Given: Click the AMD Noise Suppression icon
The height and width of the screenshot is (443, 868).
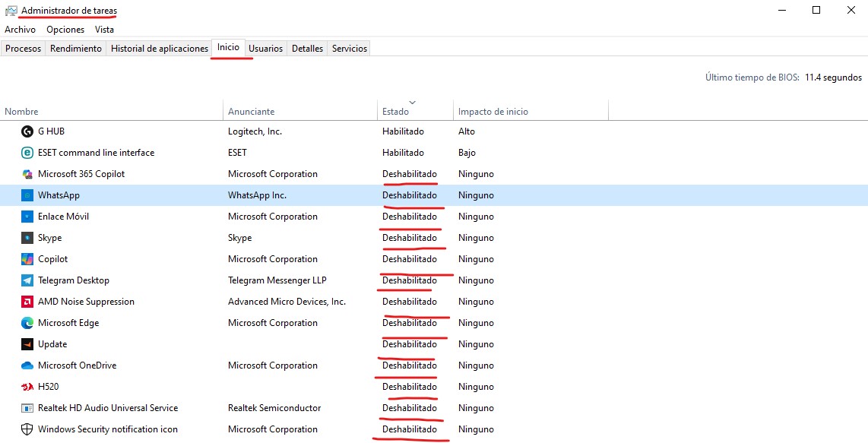Looking at the screenshot, I should point(27,302).
